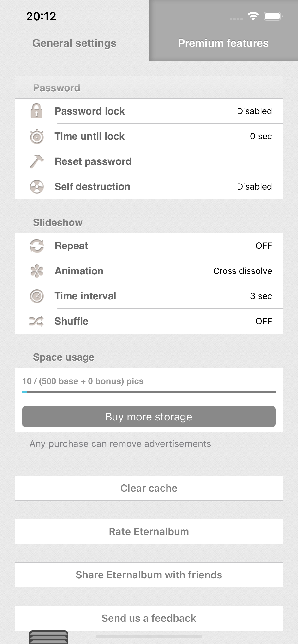The height and width of the screenshot is (644, 298).
Task: Tap the crossed arrows Shuffle icon
Action: coord(36,321)
